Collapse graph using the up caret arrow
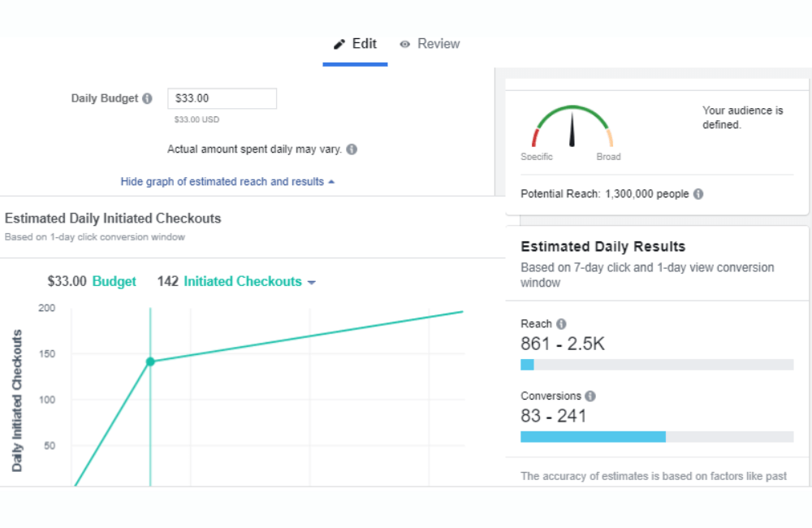The height and width of the screenshot is (528, 812). [x=331, y=182]
